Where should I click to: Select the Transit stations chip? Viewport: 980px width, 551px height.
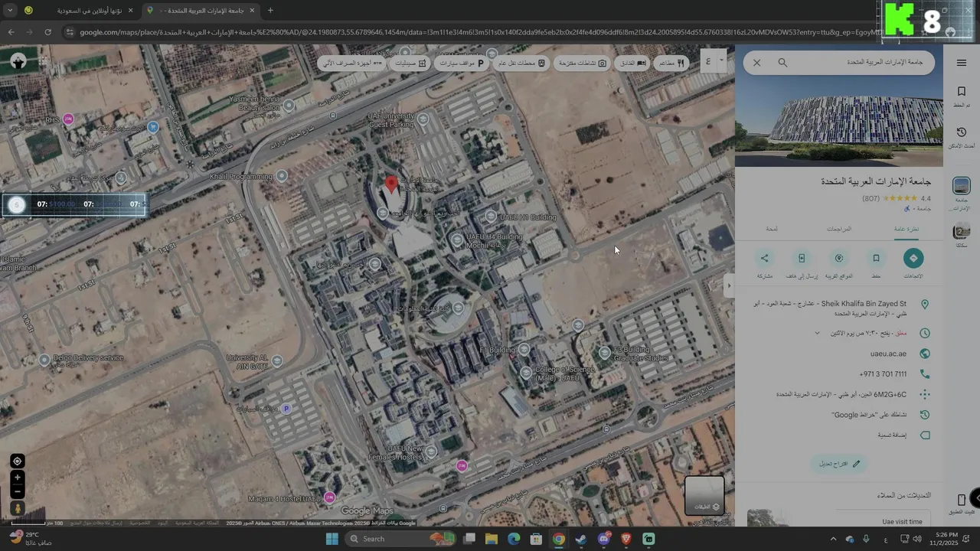521,63
